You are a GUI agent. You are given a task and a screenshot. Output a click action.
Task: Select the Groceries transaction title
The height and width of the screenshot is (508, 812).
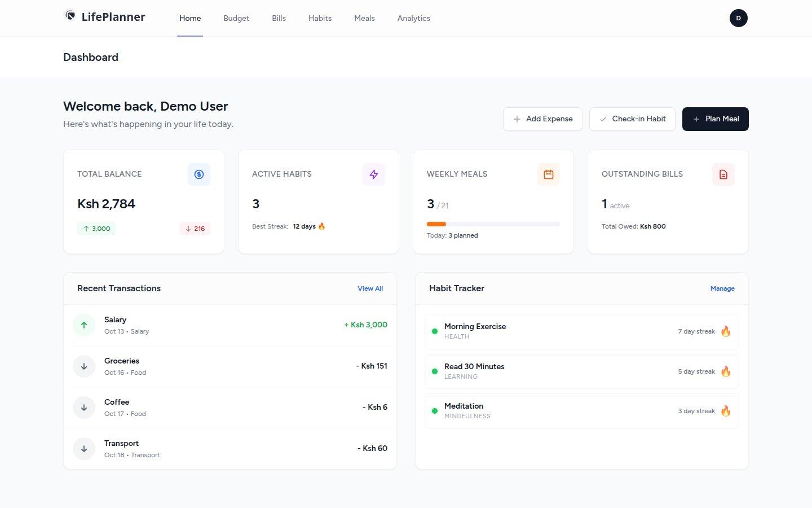tap(122, 361)
